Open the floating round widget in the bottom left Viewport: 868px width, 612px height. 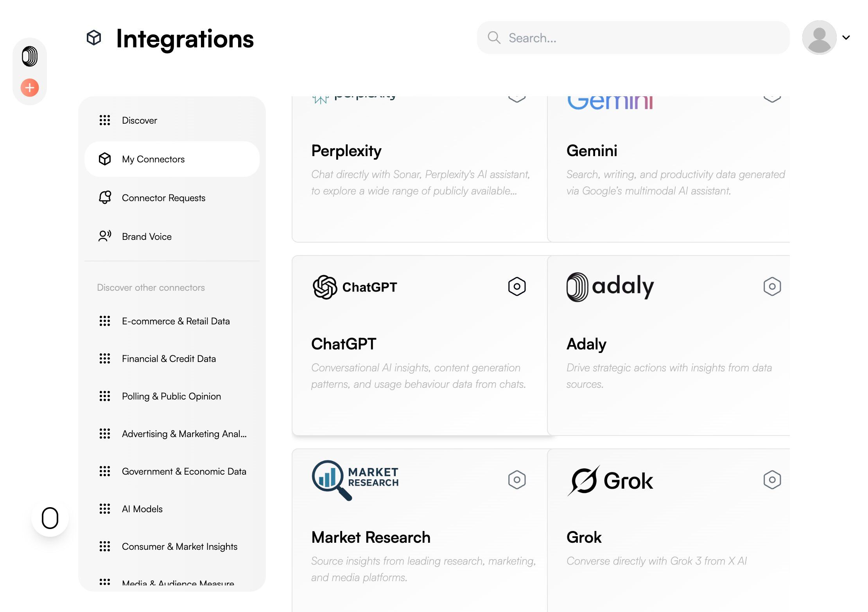50,518
